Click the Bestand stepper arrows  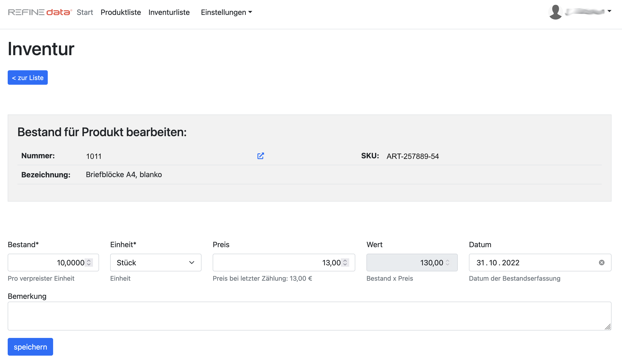89,262
